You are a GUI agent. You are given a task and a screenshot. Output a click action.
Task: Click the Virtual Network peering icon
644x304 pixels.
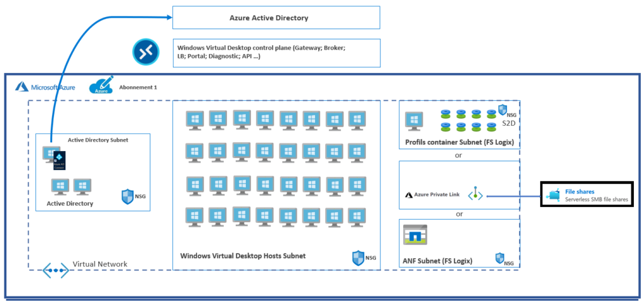pos(55,271)
